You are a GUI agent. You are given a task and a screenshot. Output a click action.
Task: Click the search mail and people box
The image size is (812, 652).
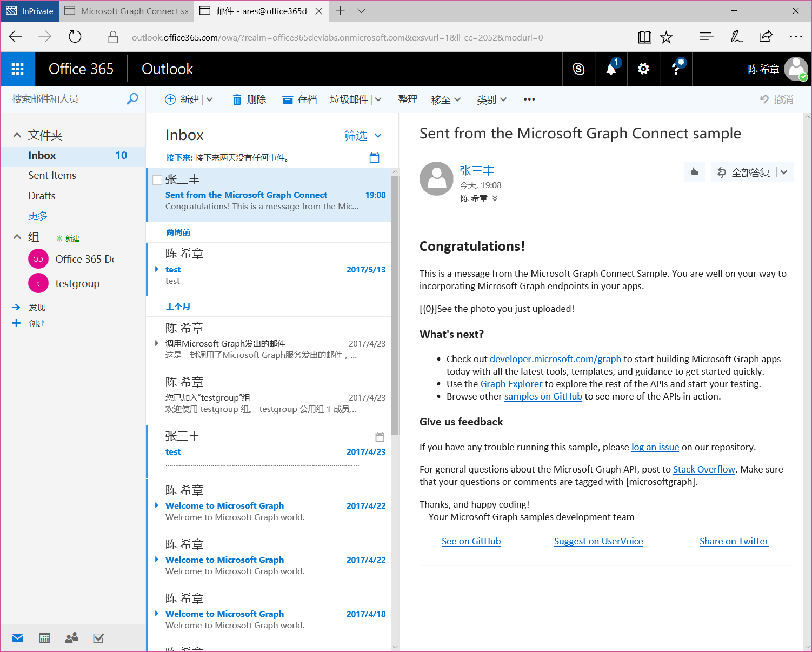click(68, 99)
